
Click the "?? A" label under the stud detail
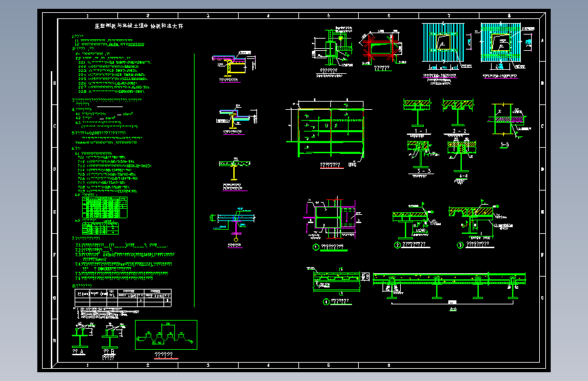[x=78, y=352]
